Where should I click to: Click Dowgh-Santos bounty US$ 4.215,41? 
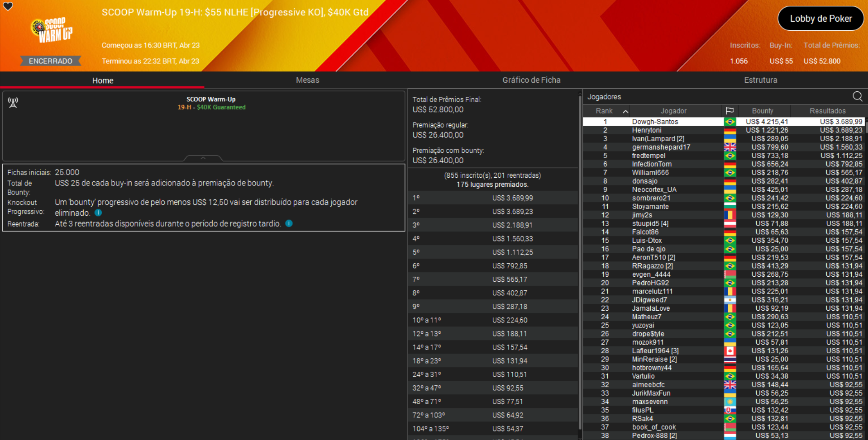pos(767,122)
